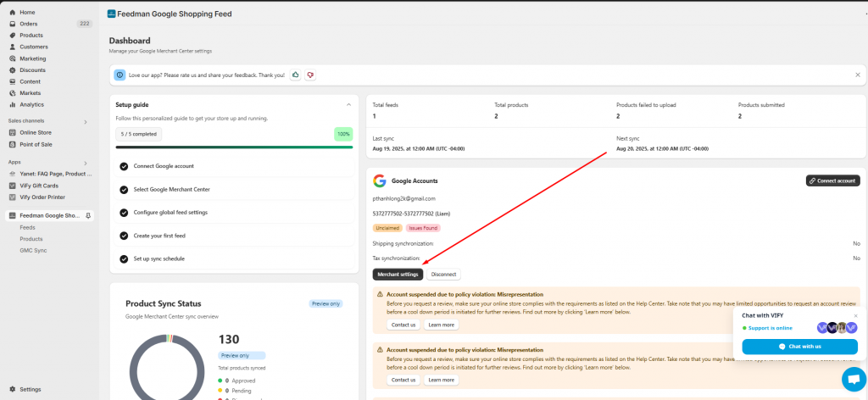868x400 pixels.
Task: Click the Issues Found badge
Action: point(424,228)
